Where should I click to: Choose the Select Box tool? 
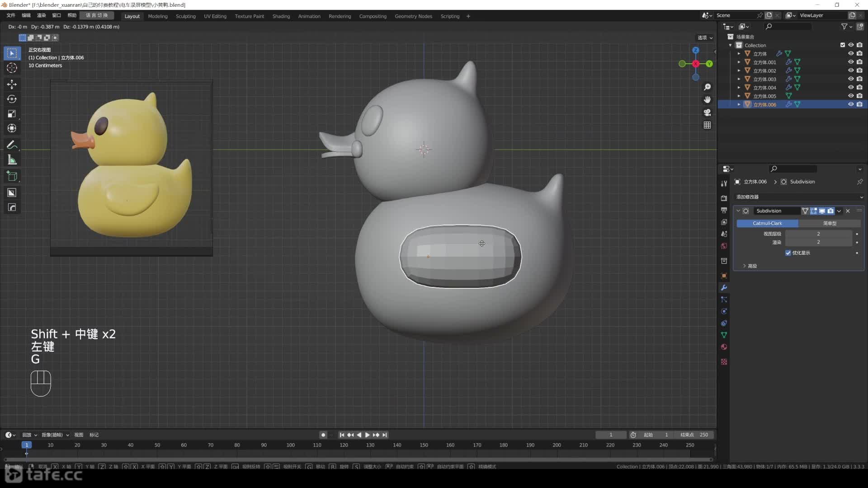coord(12,53)
